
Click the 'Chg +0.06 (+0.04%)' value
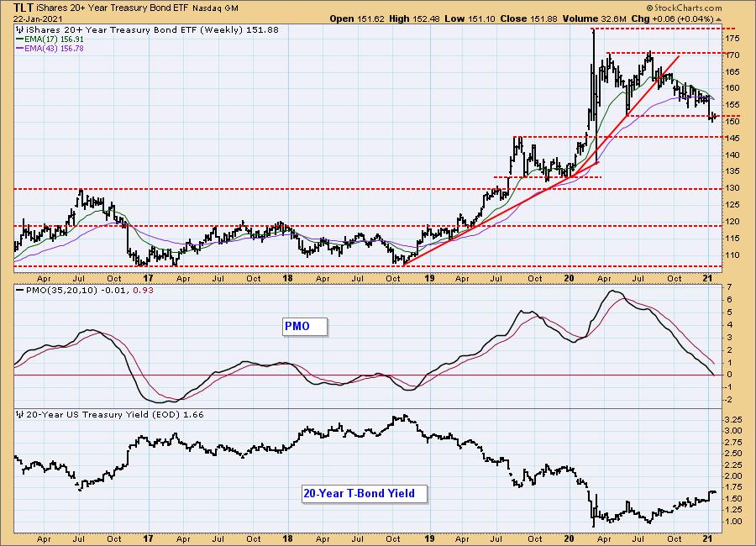(672, 18)
